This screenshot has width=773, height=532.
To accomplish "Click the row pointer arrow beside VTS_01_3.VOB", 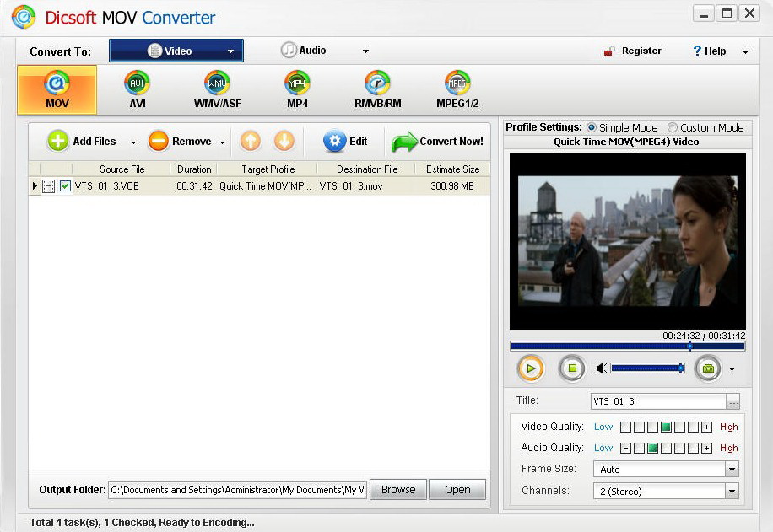I will click(x=34, y=186).
